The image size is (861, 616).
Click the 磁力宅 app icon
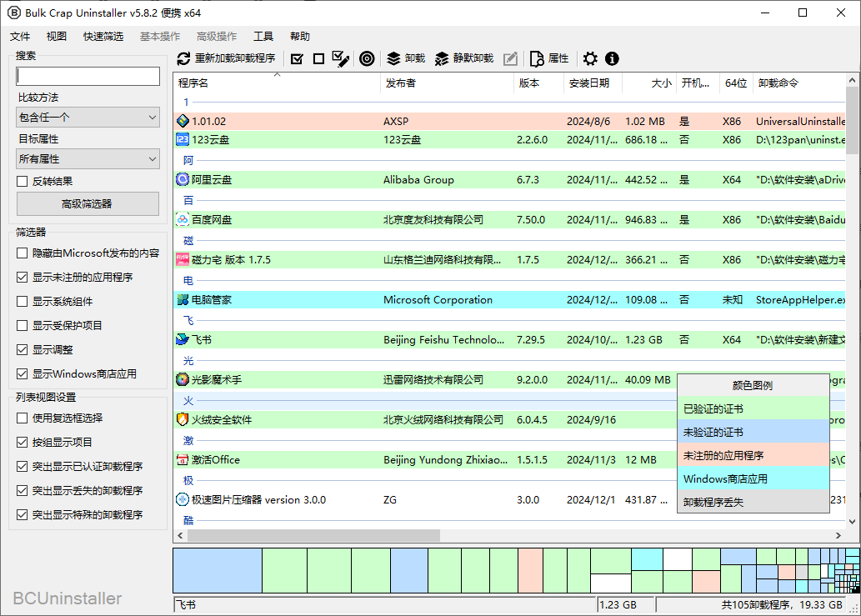tap(183, 260)
